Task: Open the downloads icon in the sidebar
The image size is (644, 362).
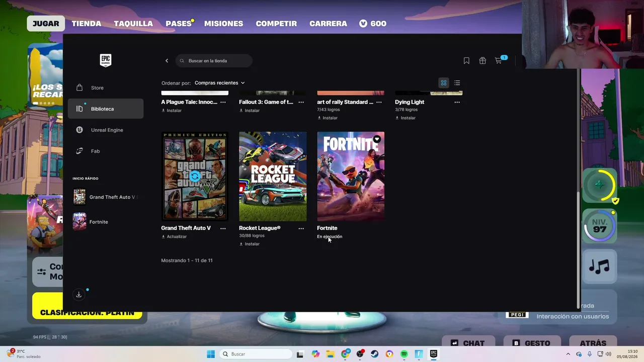Action: 78,295
